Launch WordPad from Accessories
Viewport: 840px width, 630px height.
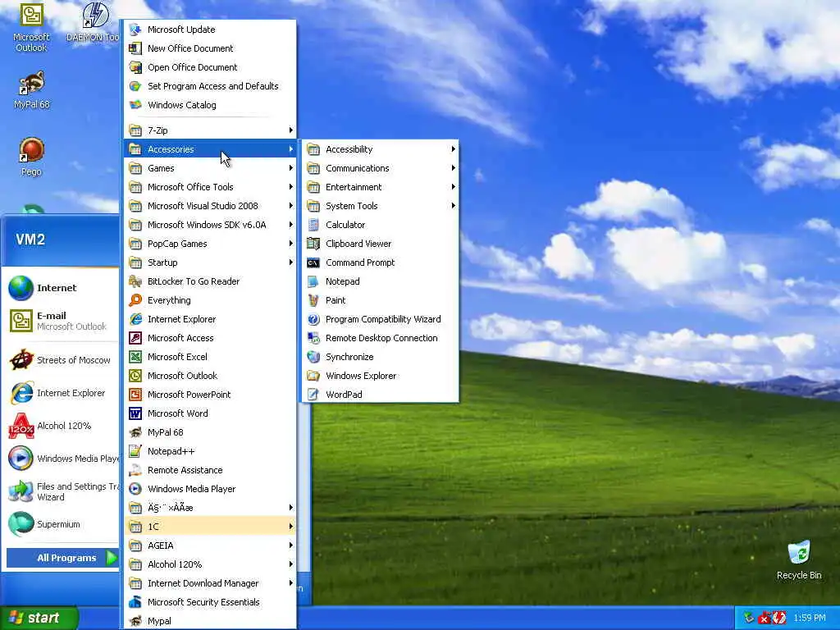click(381, 395)
